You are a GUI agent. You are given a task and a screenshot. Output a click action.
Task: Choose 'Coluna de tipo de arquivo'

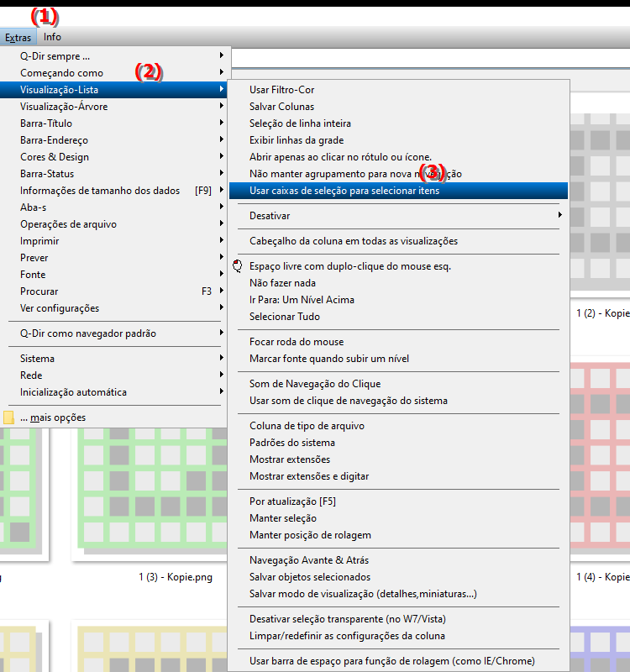tap(398, 426)
